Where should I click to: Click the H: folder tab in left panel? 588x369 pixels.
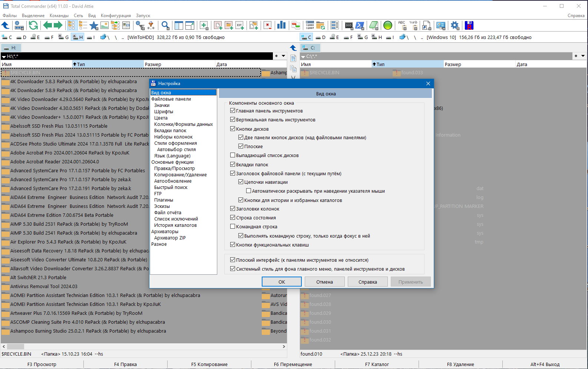11,48
